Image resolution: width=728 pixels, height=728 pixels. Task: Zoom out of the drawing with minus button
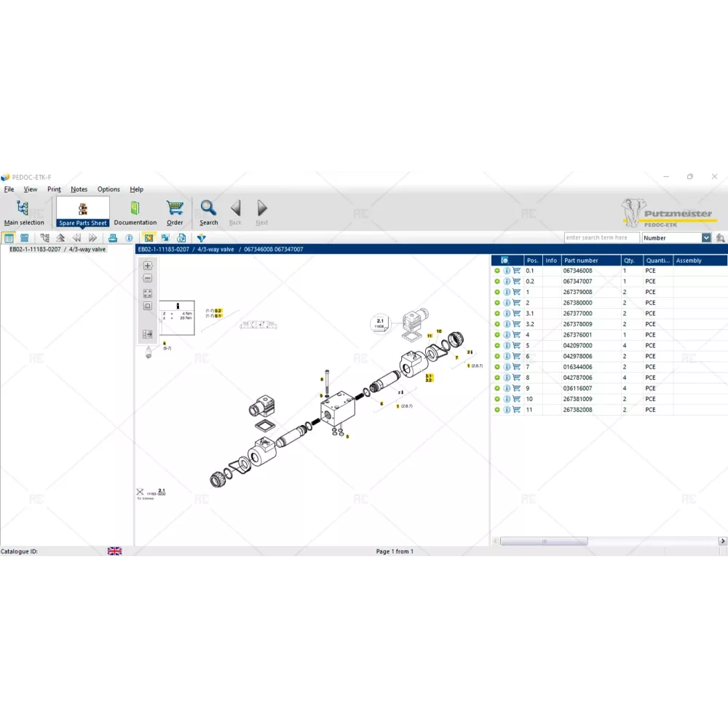tap(148, 278)
